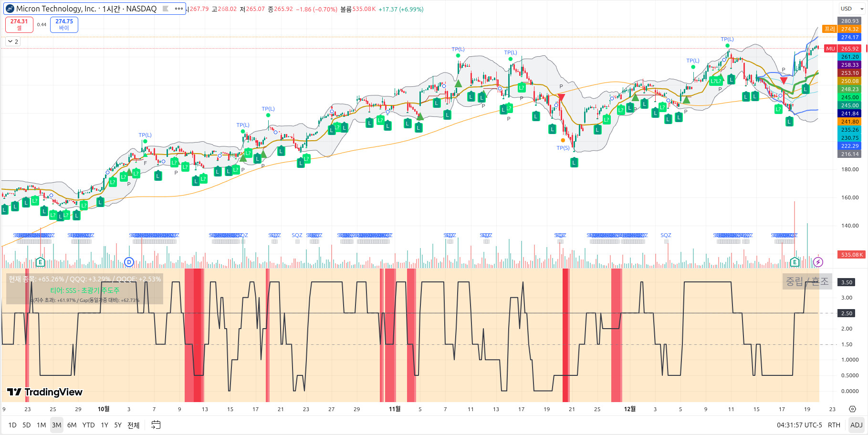Click the TradingView logo
Viewport: 868px width, 435px height.
pos(45,392)
